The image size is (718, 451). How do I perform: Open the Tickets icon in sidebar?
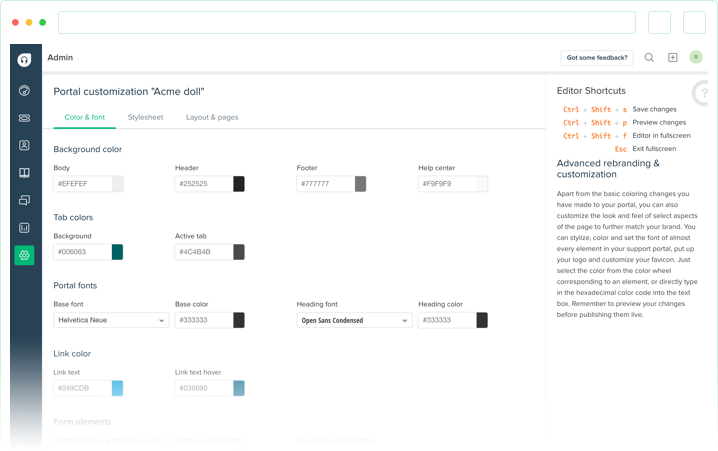point(25,118)
